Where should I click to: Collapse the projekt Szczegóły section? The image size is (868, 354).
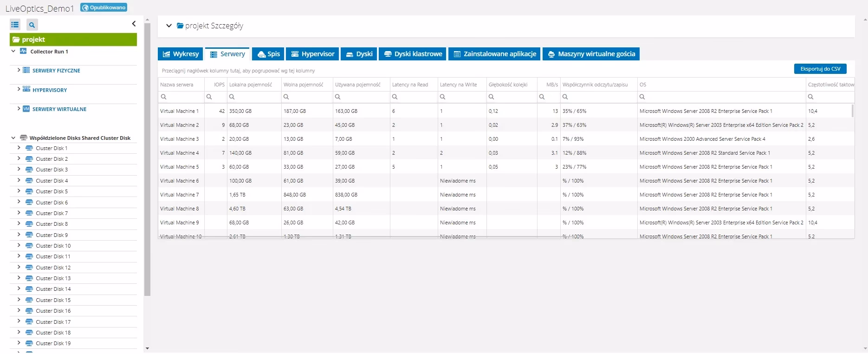(x=169, y=26)
